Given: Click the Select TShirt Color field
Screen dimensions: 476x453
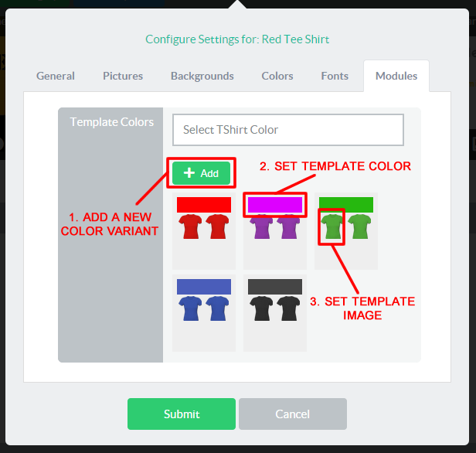Looking at the screenshot, I should pyautogui.click(x=288, y=130).
